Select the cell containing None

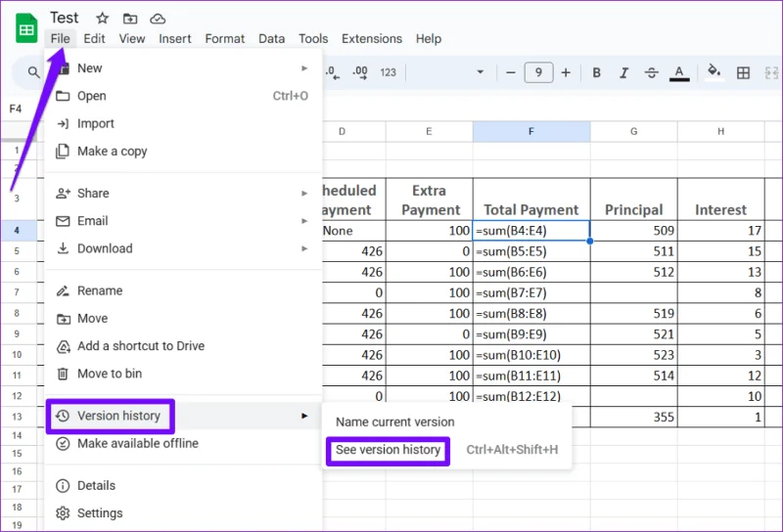click(x=353, y=231)
